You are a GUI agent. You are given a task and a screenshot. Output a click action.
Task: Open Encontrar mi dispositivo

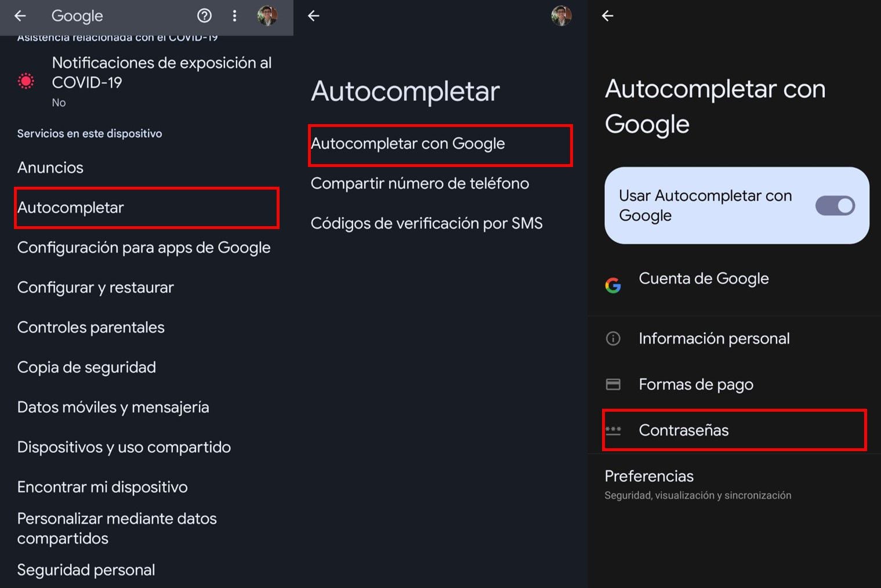[x=103, y=487]
